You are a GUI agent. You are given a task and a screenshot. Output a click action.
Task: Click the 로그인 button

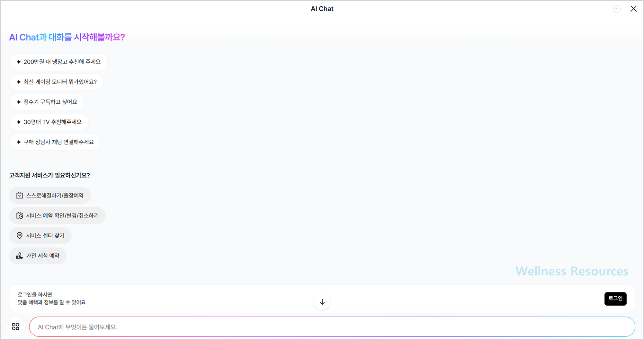point(615,299)
